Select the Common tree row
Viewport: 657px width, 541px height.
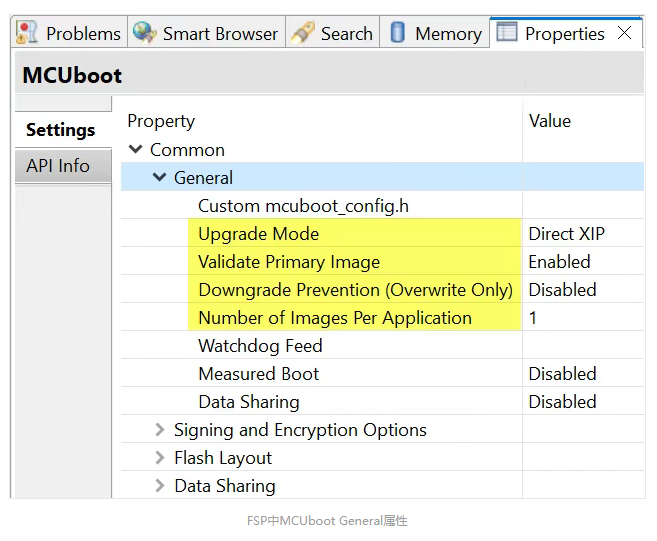pyautogui.click(x=382, y=150)
